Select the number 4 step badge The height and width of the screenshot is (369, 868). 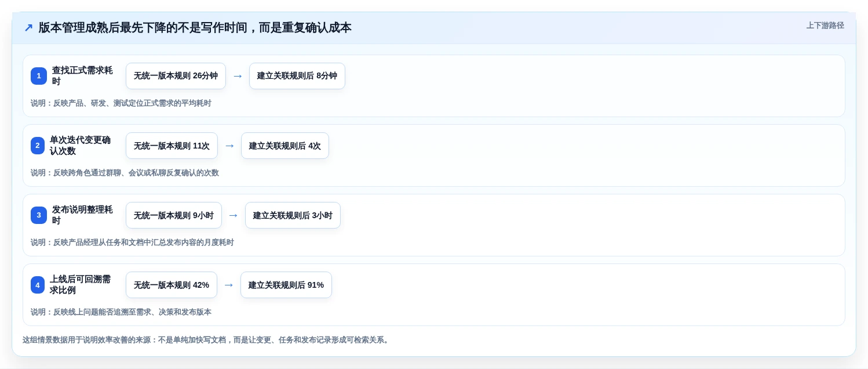pyautogui.click(x=38, y=285)
